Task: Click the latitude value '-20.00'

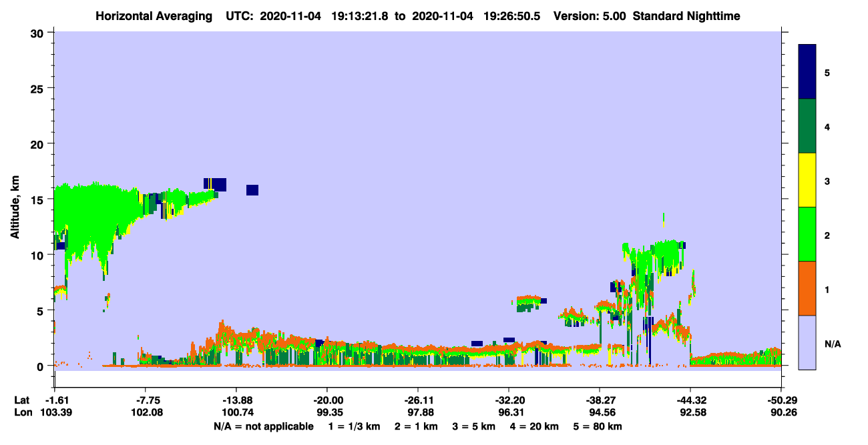Action: (x=327, y=400)
